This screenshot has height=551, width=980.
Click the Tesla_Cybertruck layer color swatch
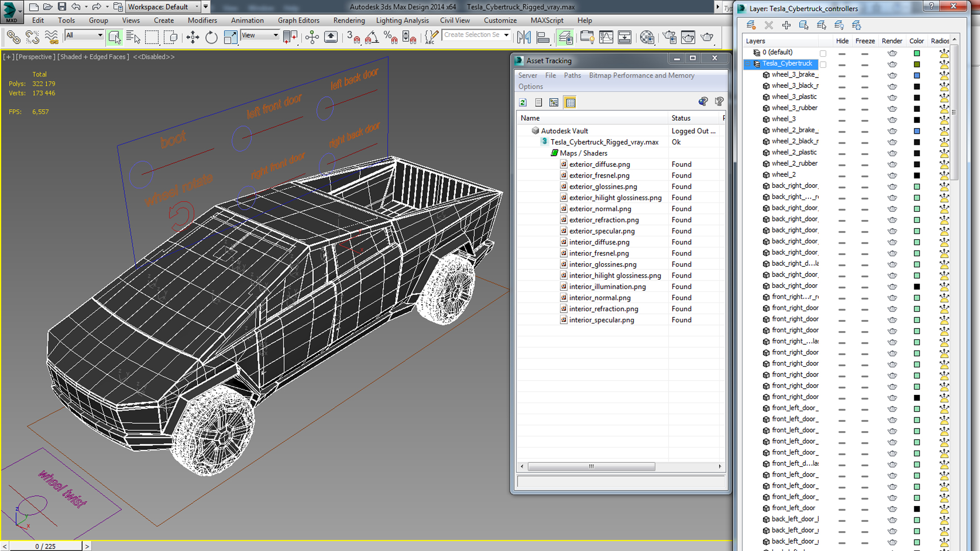coord(917,64)
